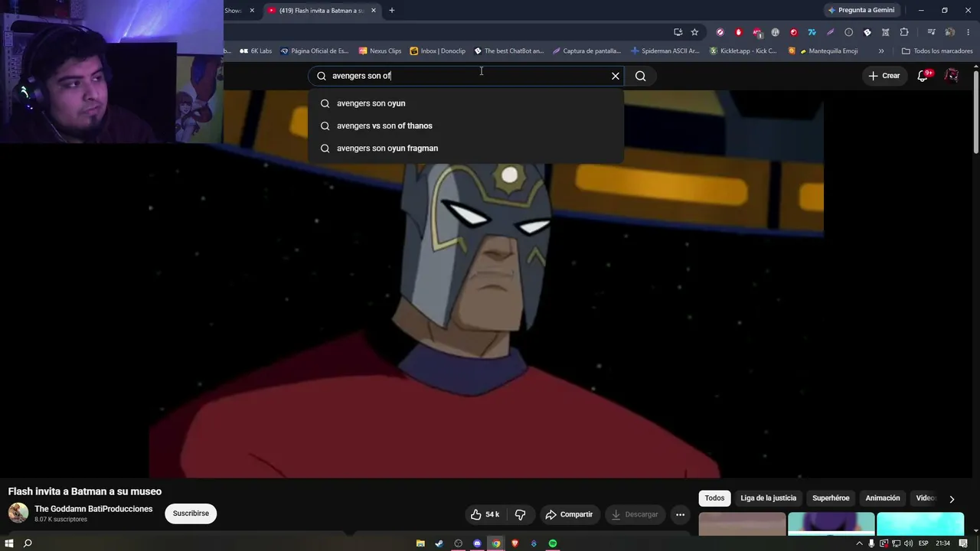Show hidden system tray icons
The image size is (980, 551).
[x=859, y=543]
